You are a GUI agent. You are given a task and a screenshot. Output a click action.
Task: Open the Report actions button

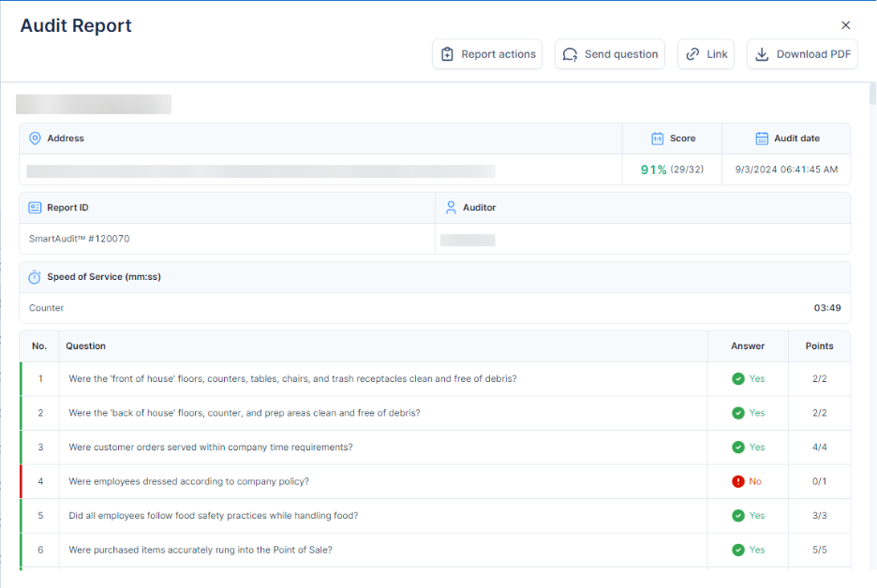(x=487, y=54)
